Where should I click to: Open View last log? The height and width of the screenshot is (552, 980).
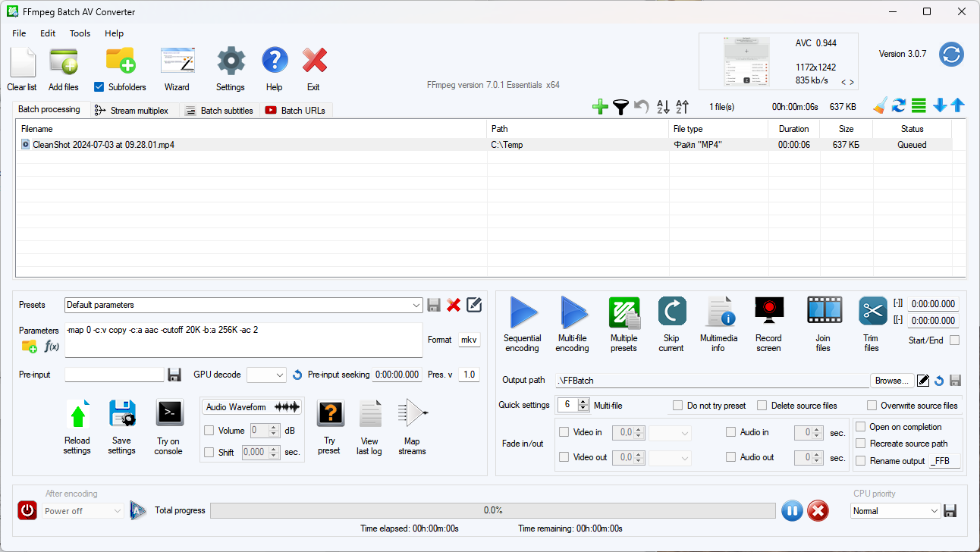click(370, 414)
